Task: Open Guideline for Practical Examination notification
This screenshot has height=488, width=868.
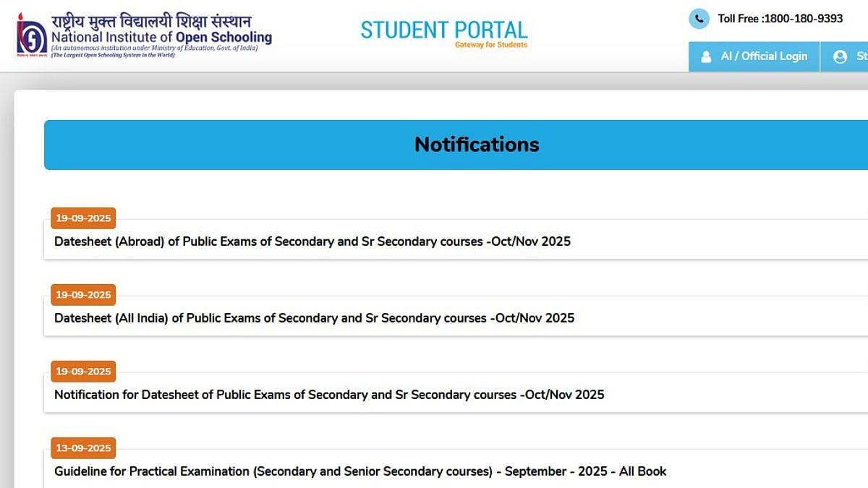Action: [x=360, y=471]
